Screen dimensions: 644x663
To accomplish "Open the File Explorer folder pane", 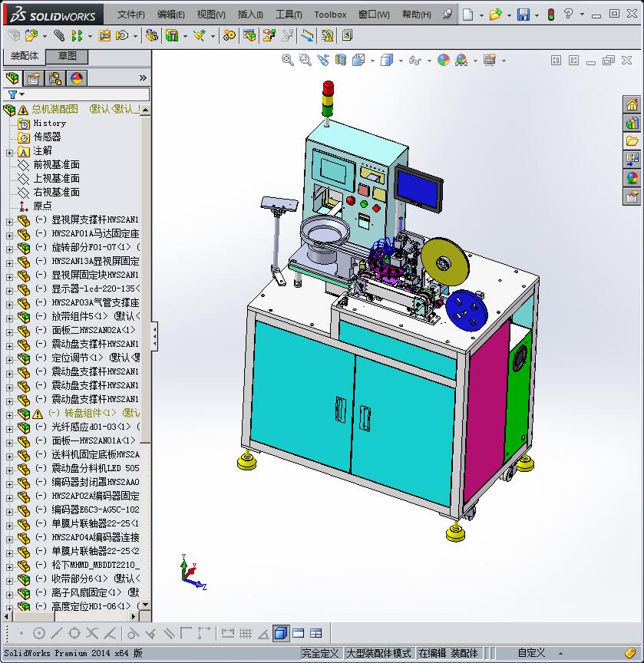I will click(x=632, y=141).
